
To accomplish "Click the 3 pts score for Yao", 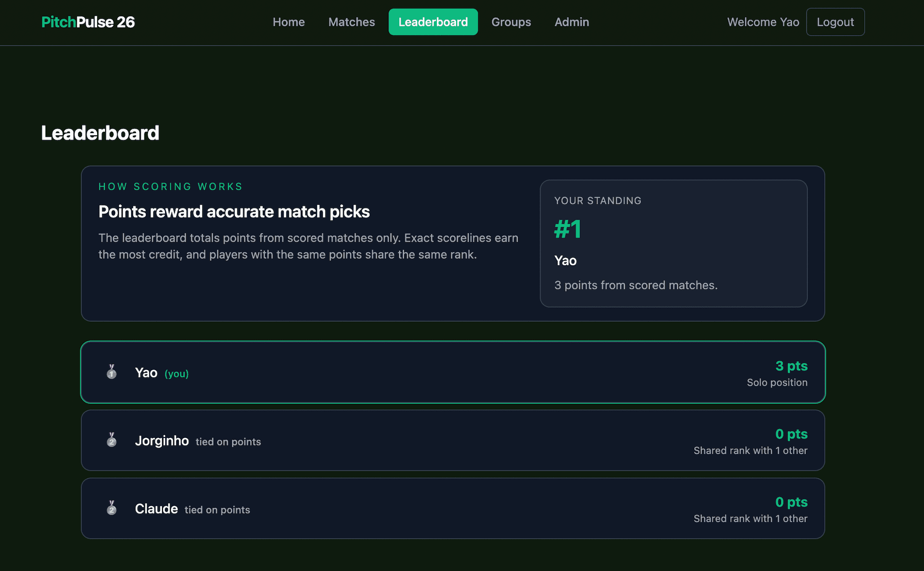I will pos(792,366).
